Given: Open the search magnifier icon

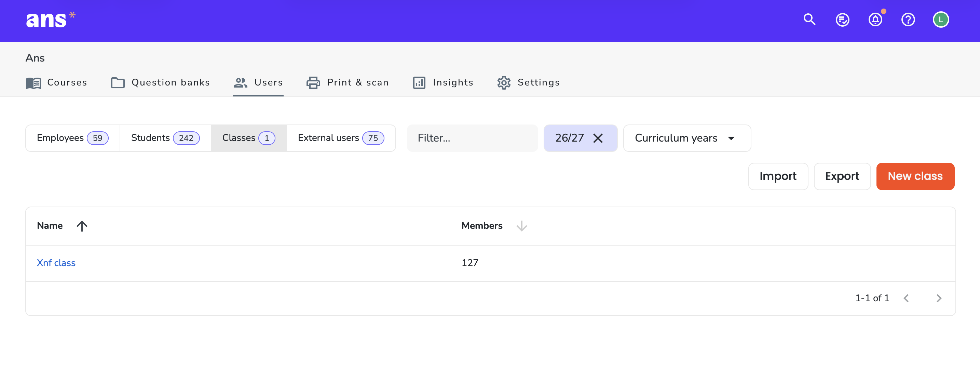Looking at the screenshot, I should coord(809,19).
